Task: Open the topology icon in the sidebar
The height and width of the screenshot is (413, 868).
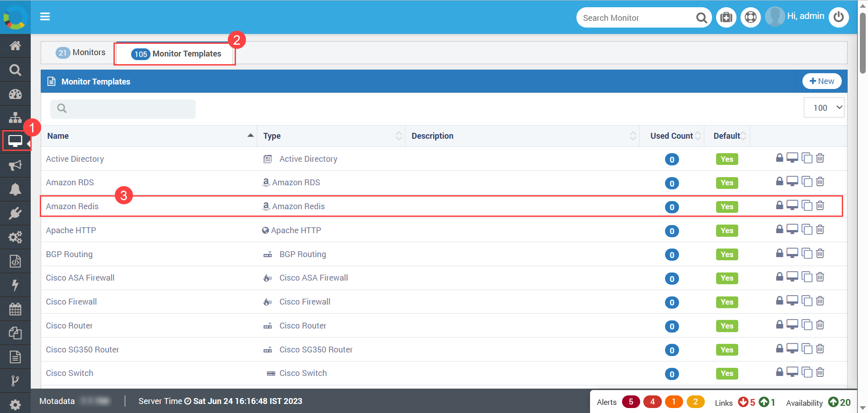Action: click(x=15, y=117)
